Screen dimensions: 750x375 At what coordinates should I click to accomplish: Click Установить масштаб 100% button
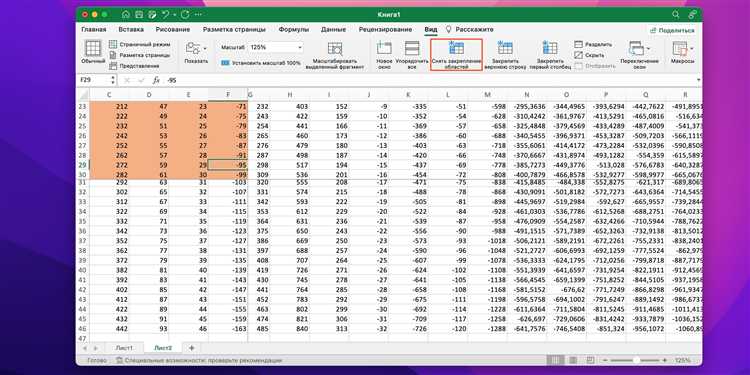point(261,63)
